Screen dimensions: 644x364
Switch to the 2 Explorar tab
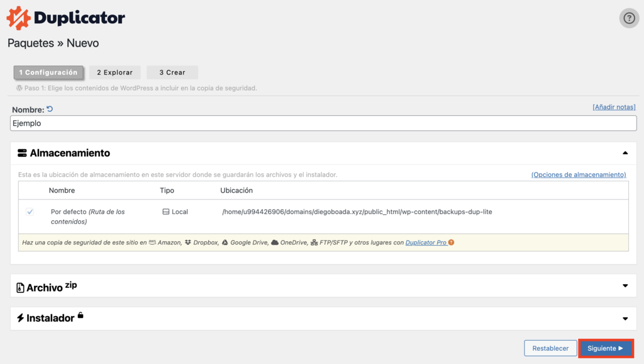(115, 72)
